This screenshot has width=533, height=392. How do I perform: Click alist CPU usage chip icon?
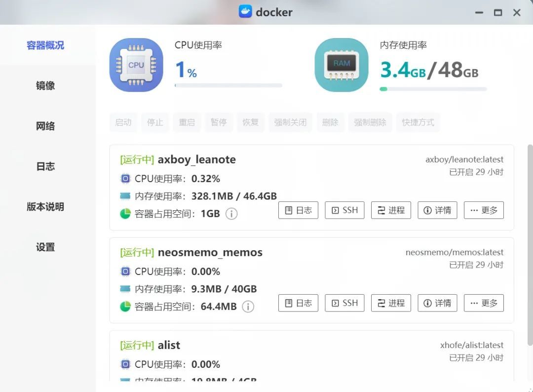(125, 364)
